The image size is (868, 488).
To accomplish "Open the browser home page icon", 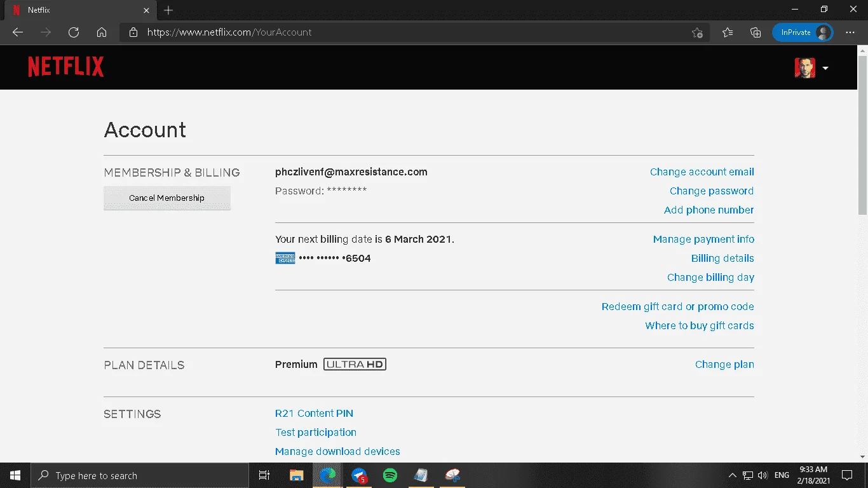I will click(101, 32).
